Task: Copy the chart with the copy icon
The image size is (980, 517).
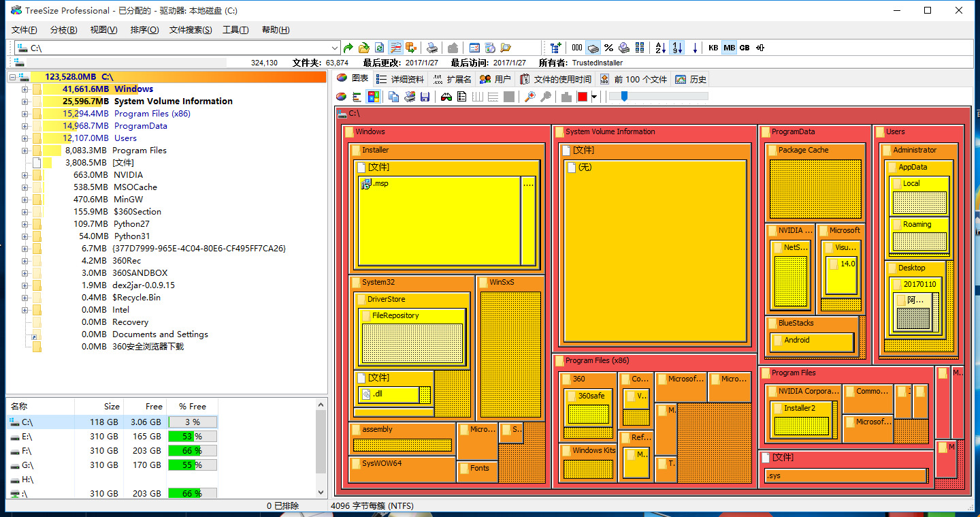Action: tap(393, 97)
